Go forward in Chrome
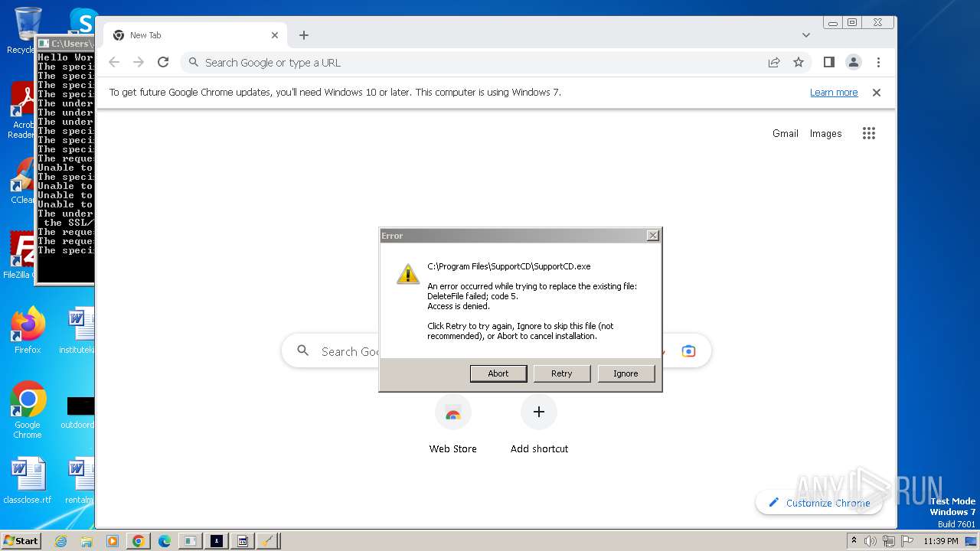Screen dimensions: 980x551 pos(139,63)
